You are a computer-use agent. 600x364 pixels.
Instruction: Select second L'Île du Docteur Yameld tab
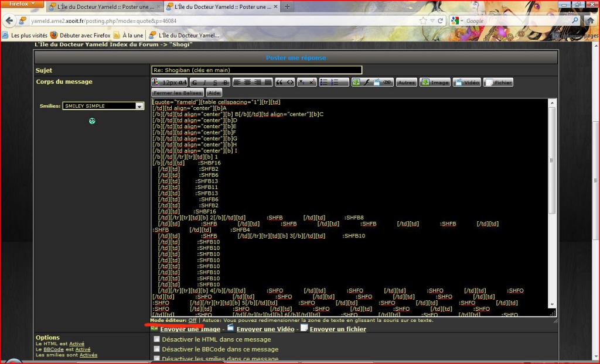click(x=222, y=6)
